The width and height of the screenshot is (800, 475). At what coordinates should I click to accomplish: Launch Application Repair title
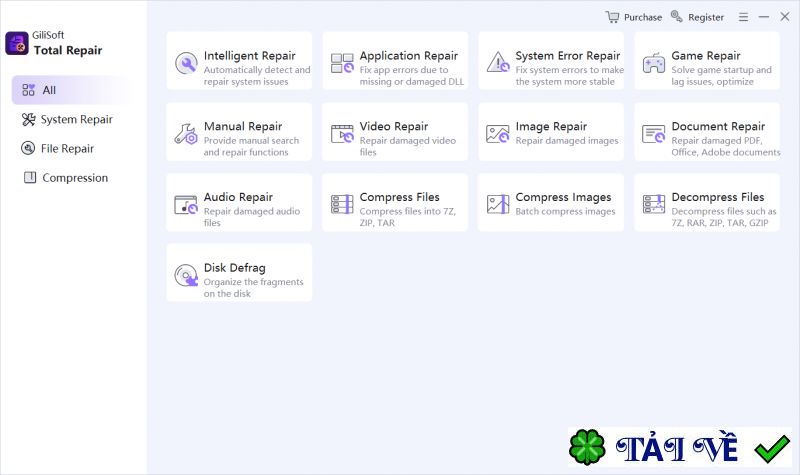[x=409, y=56]
